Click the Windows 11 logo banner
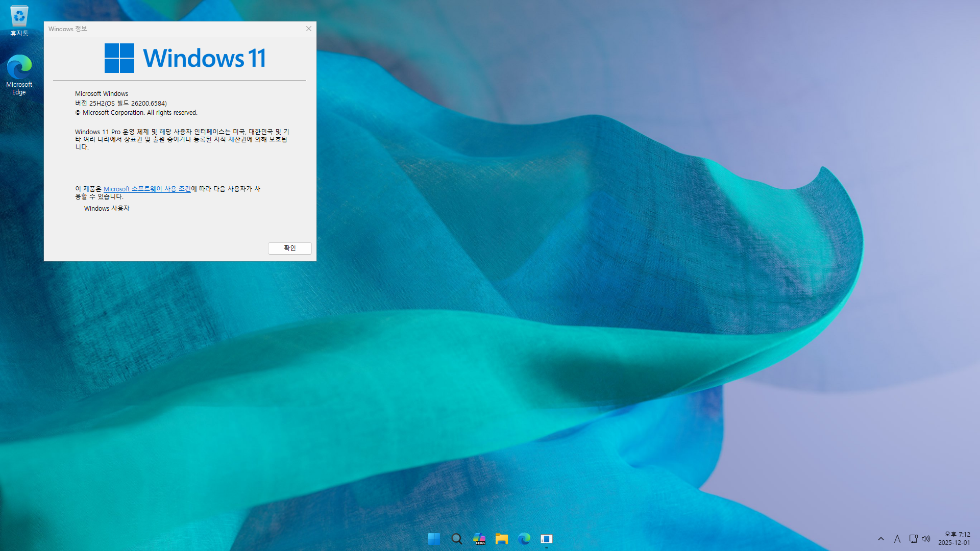Image resolution: width=980 pixels, height=551 pixels. point(185,58)
